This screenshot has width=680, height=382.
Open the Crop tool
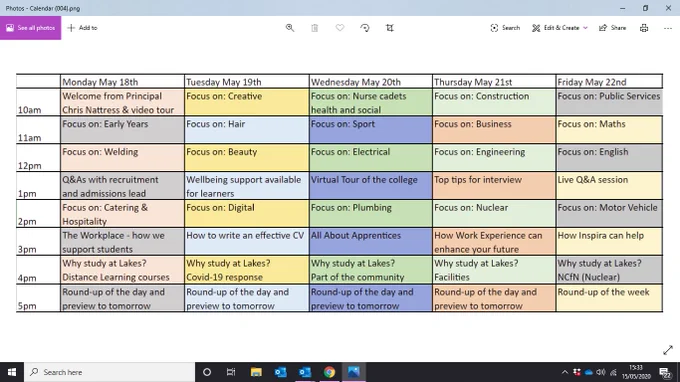pos(389,28)
